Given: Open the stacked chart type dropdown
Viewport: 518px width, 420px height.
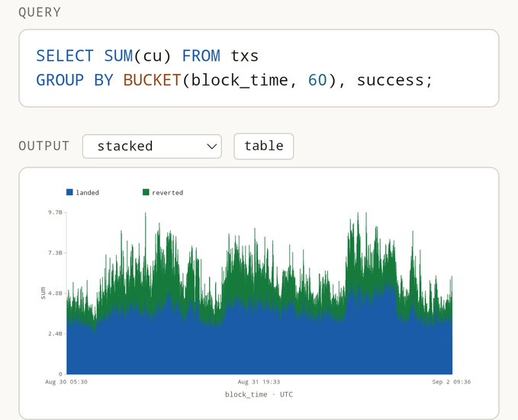Looking at the screenshot, I should (x=152, y=146).
